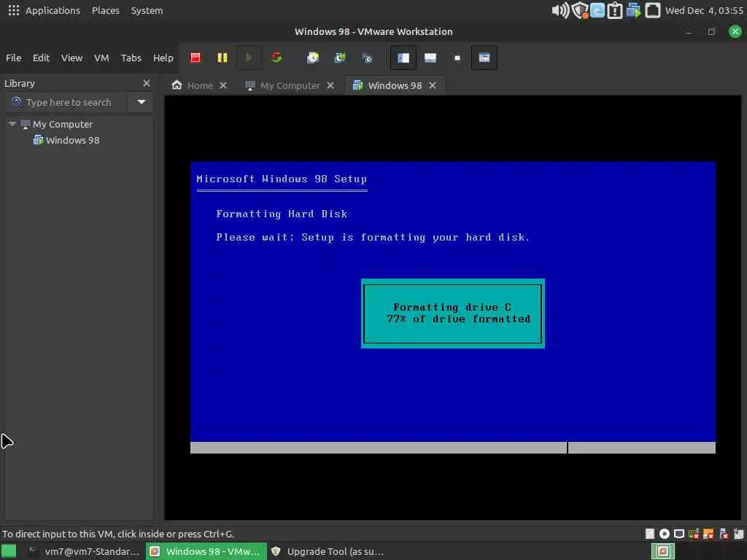Click the clipboard alert tray icon

coord(615,10)
